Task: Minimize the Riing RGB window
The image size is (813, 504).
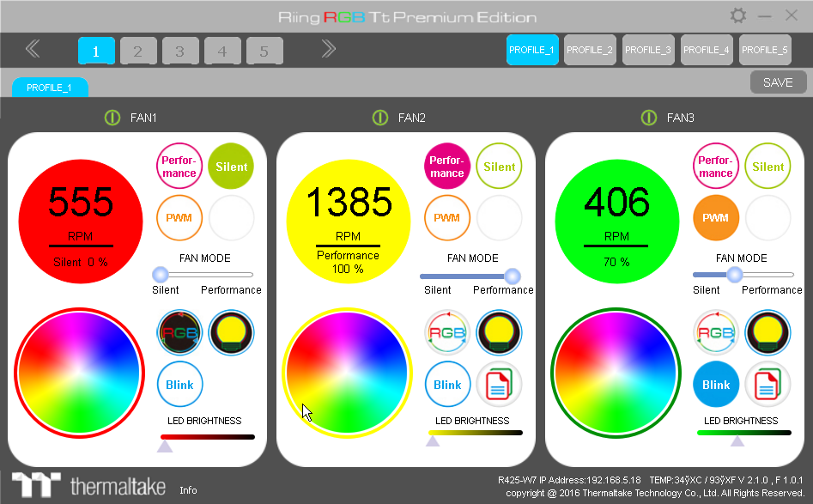Action: 765,16
